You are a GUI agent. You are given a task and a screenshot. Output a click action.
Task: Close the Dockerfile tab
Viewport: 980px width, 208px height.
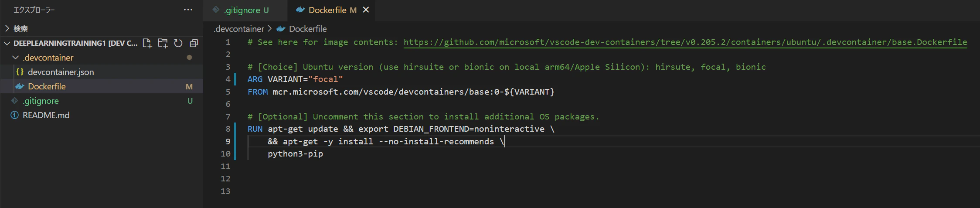366,10
